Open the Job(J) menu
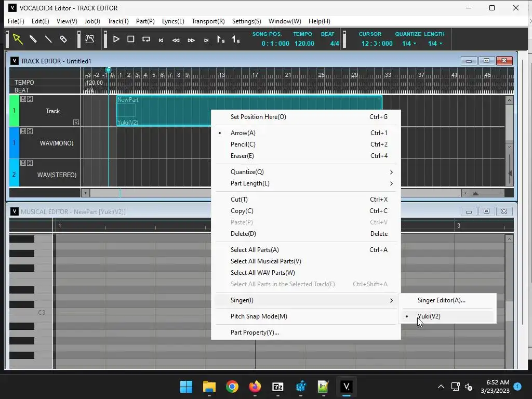Image resolution: width=532 pixels, height=399 pixels. pos(92,21)
